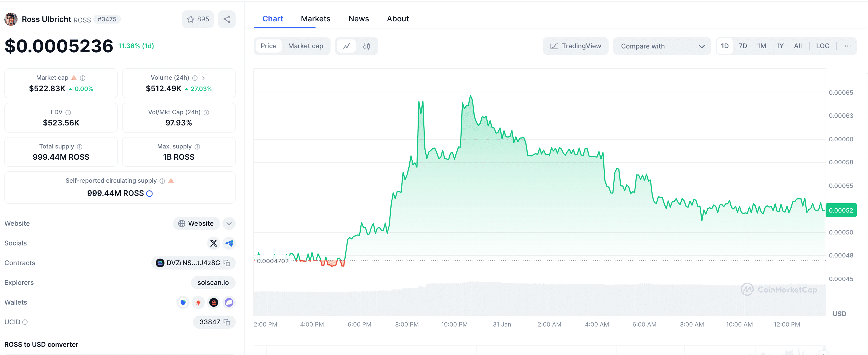Click Volume value $512.49K
Screen dimensions: 868x355
163,89
